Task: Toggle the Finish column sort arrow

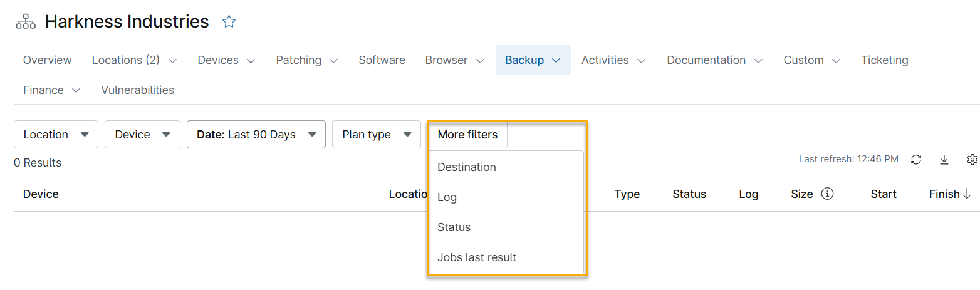Action: pos(966,194)
